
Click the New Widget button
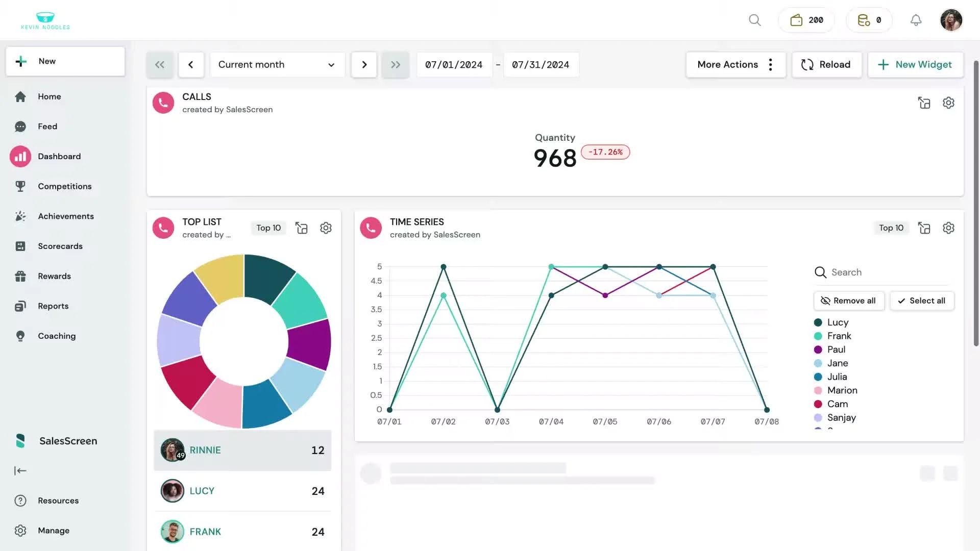915,65
